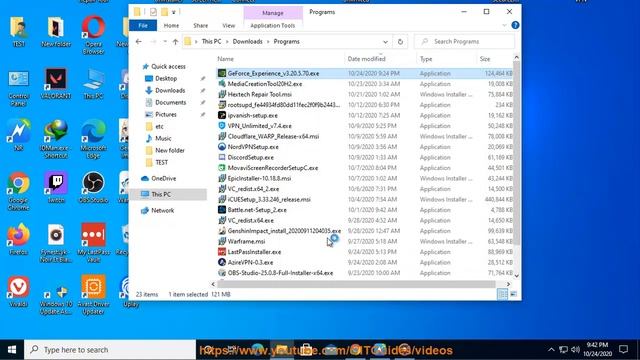
Task: Select the Manage contextual tab
Action: pos(273,13)
